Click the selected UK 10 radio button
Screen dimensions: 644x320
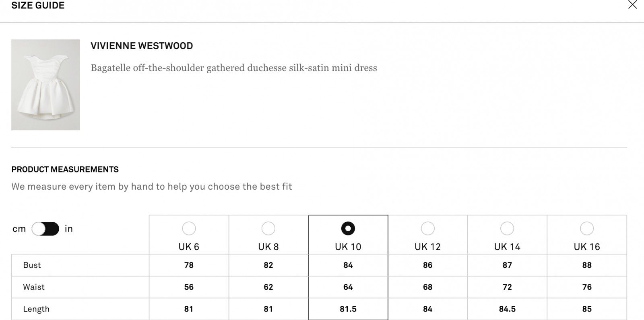pos(348,228)
